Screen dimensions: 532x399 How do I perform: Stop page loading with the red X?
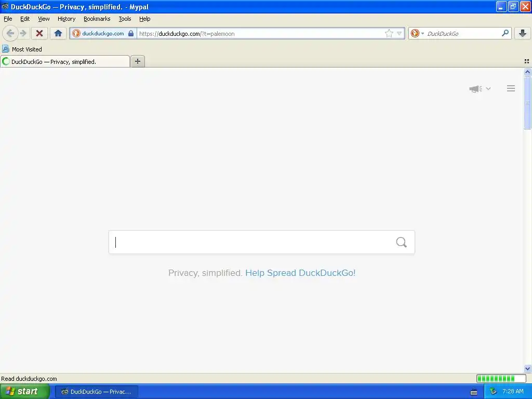pos(39,33)
